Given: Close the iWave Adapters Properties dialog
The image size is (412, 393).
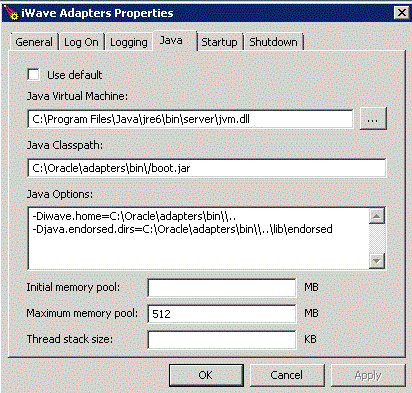Looking at the screenshot, I should pos(402,13).
